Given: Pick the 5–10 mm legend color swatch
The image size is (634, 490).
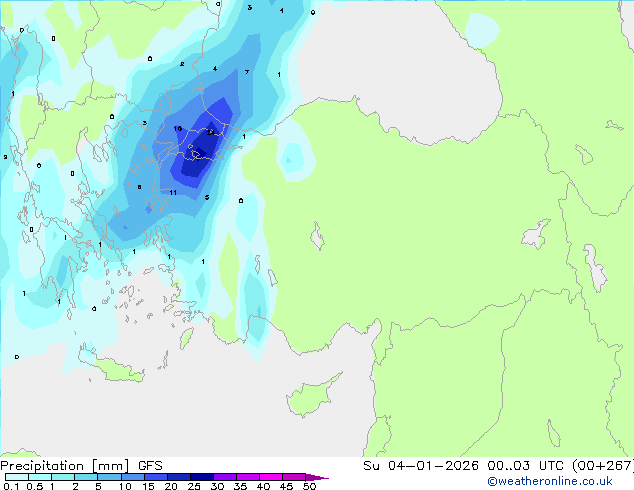Looking at the screenshot, I should point(109,477).
